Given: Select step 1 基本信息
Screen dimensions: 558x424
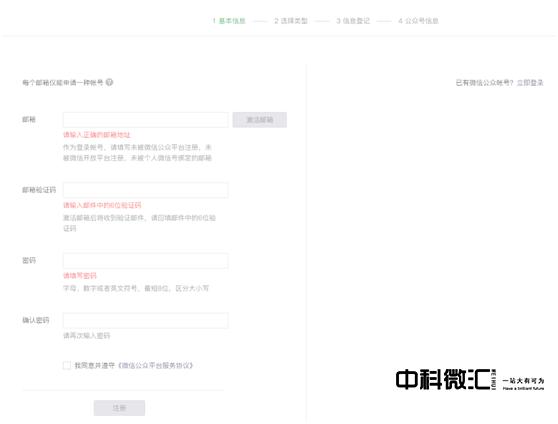Looking at the screenshot, I should (229, 21).
